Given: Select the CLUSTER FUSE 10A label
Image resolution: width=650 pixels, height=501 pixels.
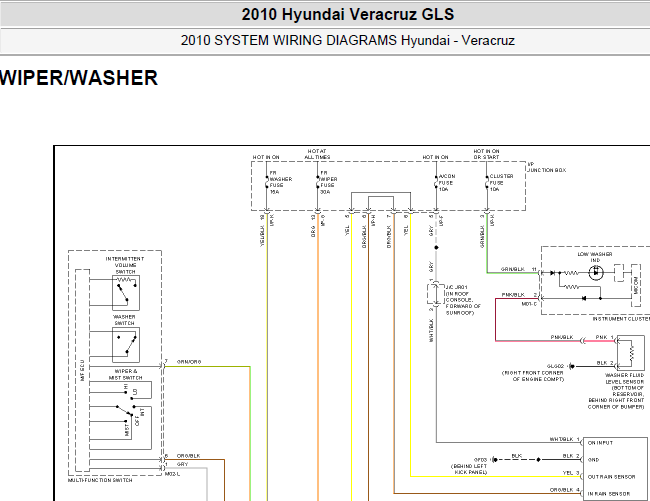Looking at the screenshot, I should tap(501, 183).
